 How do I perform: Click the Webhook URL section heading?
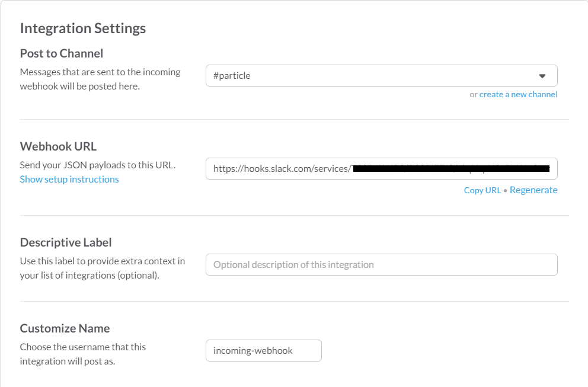coord(58,146)
